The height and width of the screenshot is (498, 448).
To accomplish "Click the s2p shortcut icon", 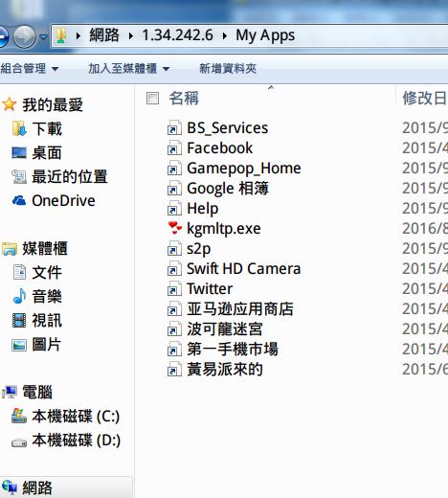I will click(x=174, y=249).
